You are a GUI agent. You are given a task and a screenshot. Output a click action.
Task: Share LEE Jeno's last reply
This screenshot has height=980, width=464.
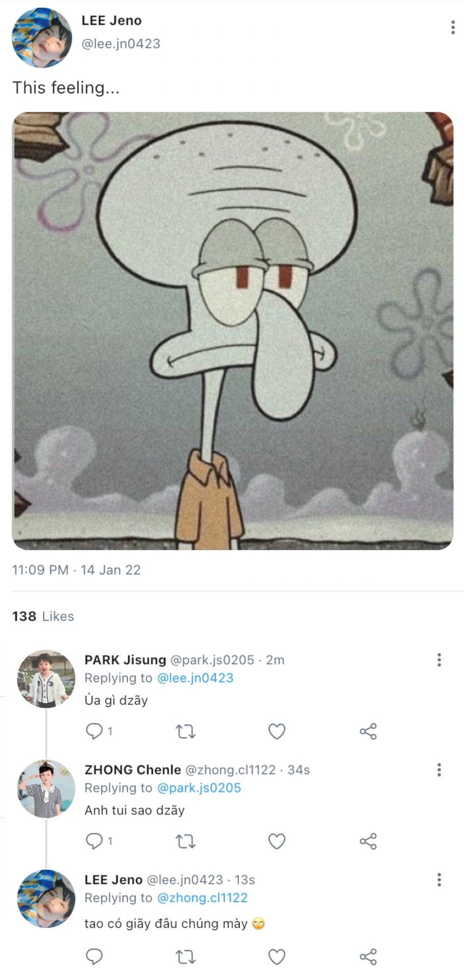tap(368, 957)
